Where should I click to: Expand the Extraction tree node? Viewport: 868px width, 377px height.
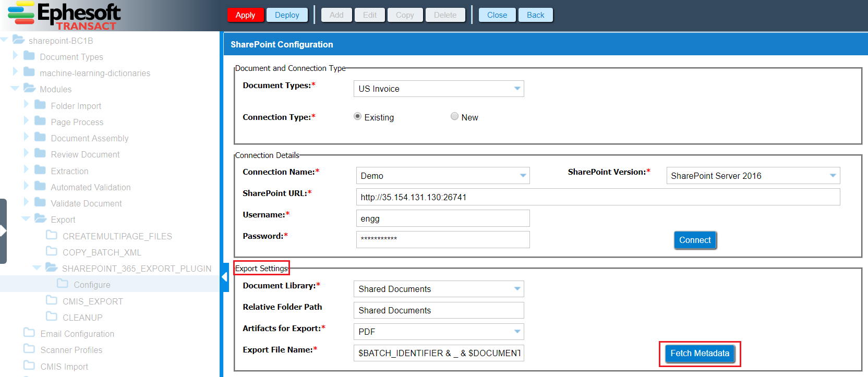[26, 169]
